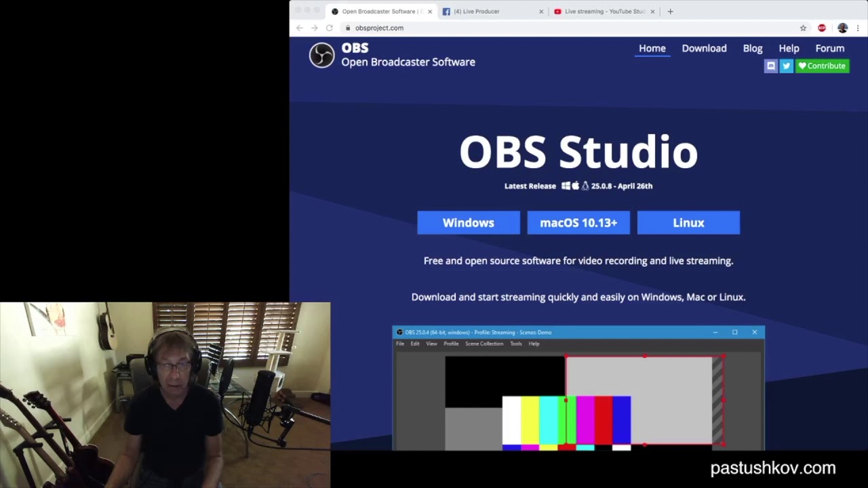Open Chrome's three-dot menu
The width and height of the screenshot is (868, 488).
click(x=858, y=28)
